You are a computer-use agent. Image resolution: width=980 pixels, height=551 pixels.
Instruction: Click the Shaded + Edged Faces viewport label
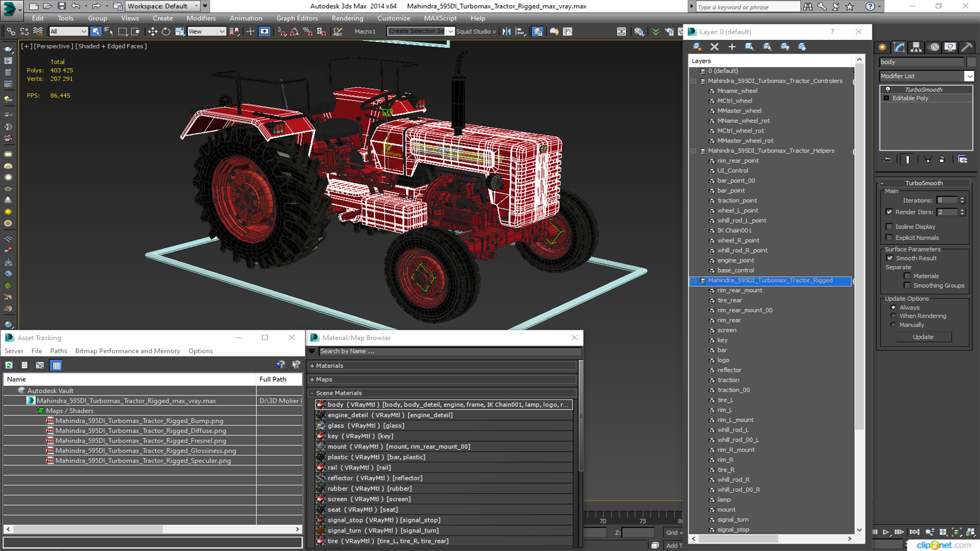point(112,46)
